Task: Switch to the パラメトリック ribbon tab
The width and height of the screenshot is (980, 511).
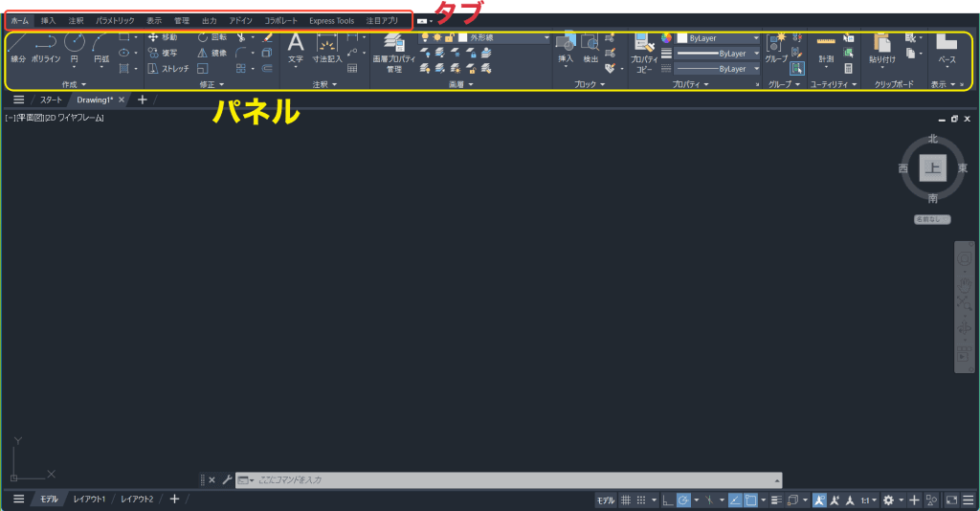Action: tap(115, 21)
